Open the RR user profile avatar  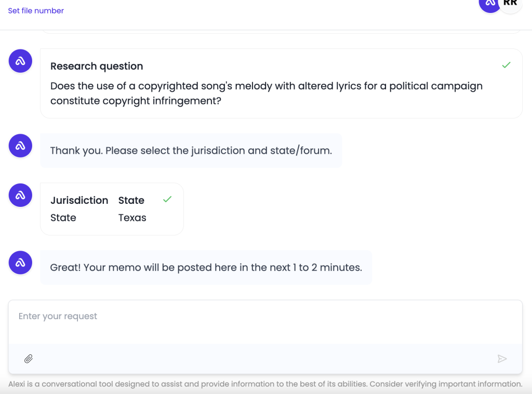coord(511,4)
